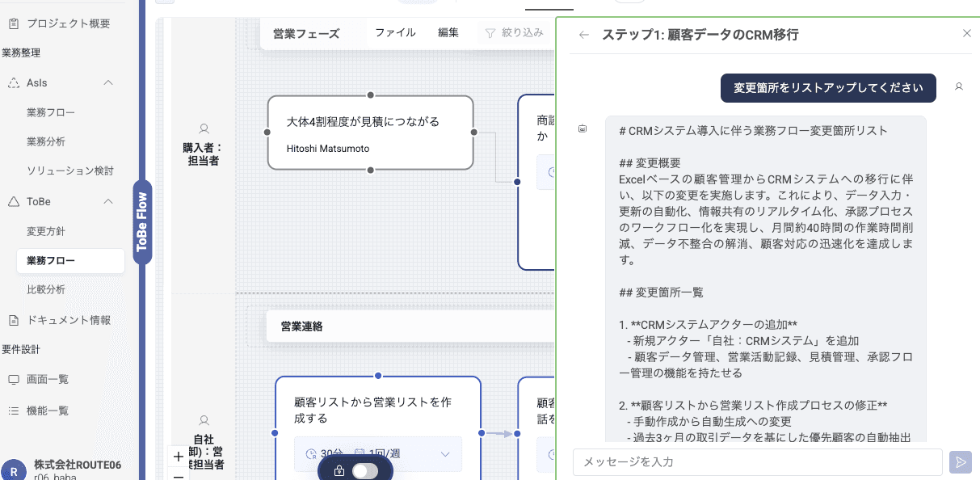Viewport: 980px width, 480px height.
Task: Click the send message paper plane icon
Action: [x=961, y=461]
